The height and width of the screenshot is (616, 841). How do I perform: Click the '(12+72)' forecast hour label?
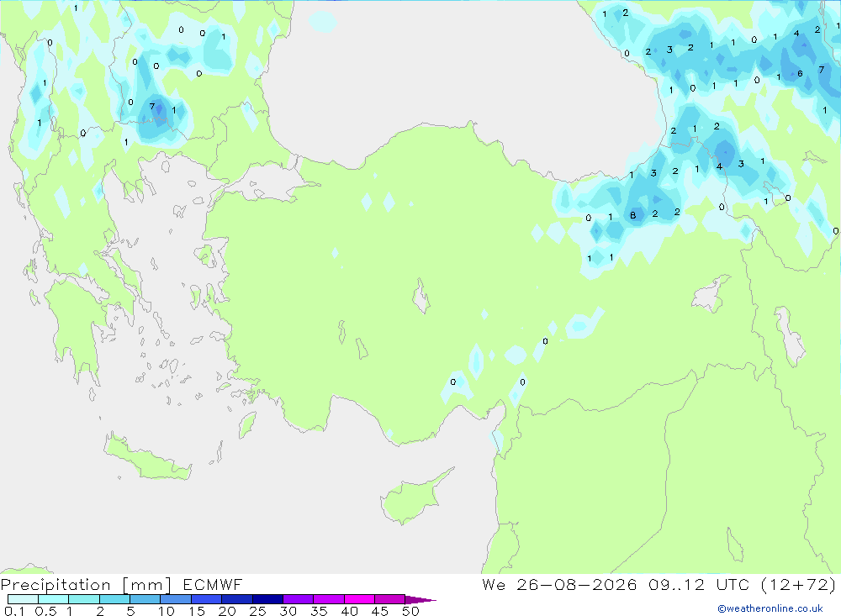pos(798,584)
